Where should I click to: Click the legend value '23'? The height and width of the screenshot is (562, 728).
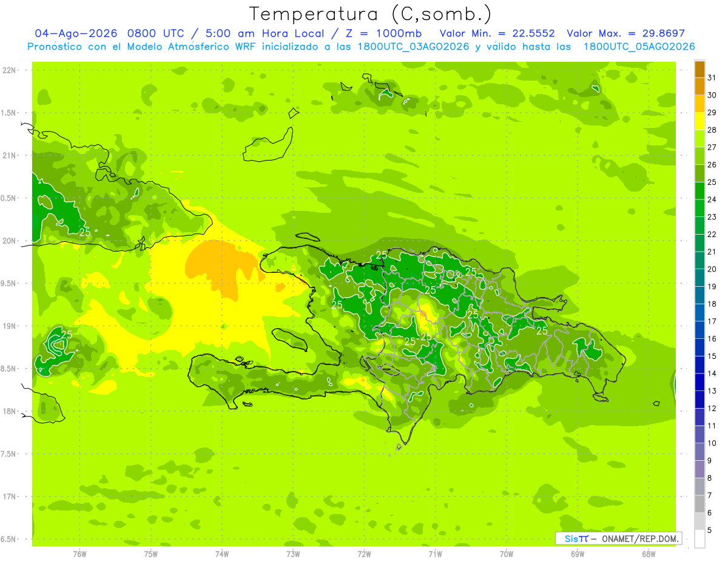pyautogui.click(x=712, y=217)
